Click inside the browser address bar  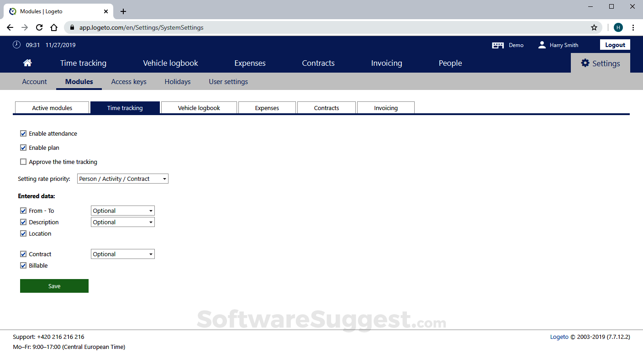183,27
